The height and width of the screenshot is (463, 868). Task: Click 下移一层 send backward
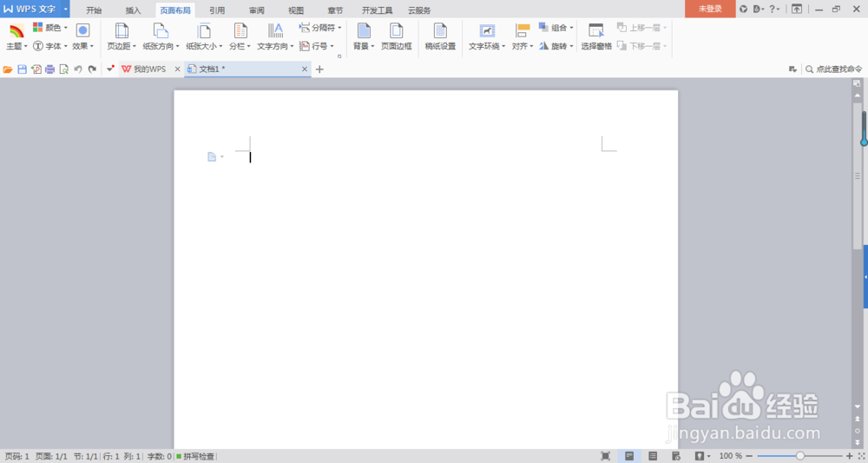pos(642,46)
